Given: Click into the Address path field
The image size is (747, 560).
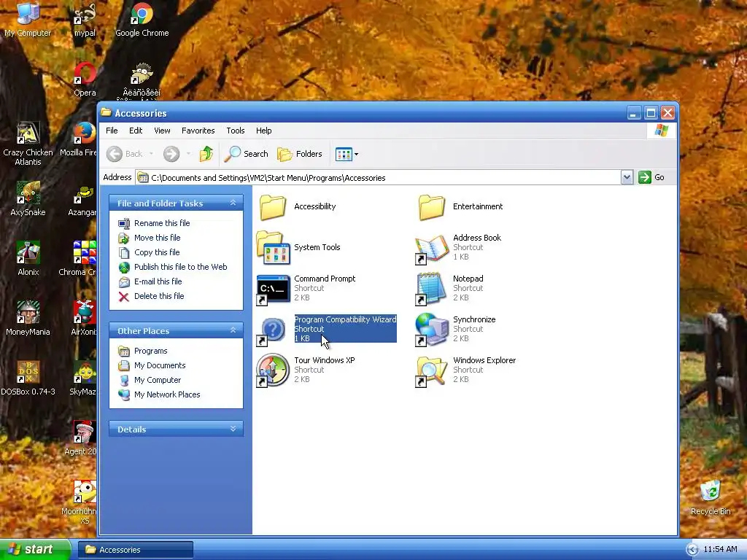Looking at the screenshot, I should [x=379, y=178].
